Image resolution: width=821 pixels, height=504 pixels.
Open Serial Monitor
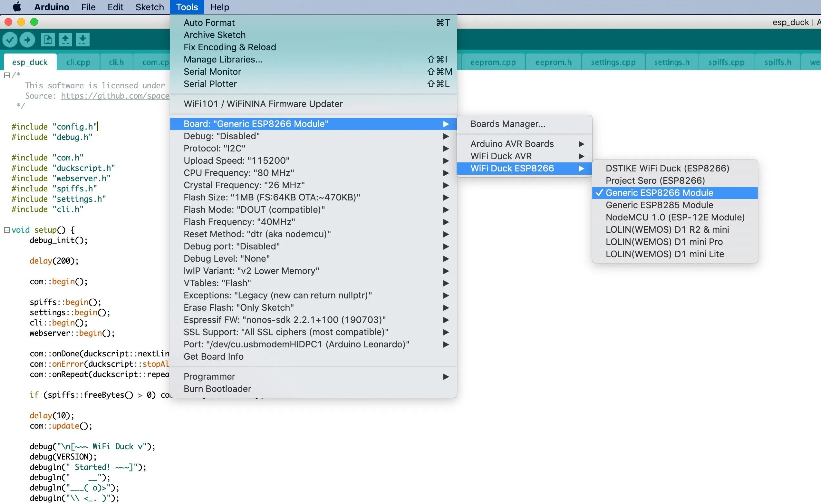pyautogui.click(x=313, y=72)
